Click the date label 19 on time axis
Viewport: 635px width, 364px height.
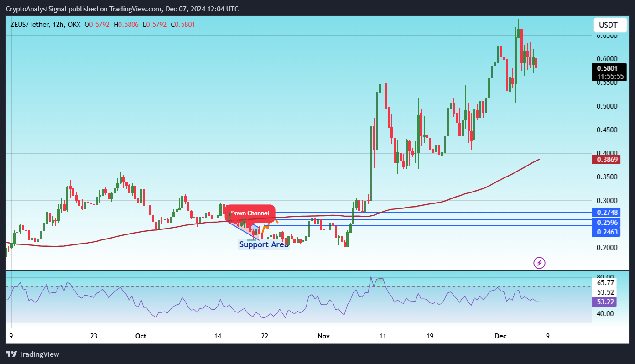point(429,336)
